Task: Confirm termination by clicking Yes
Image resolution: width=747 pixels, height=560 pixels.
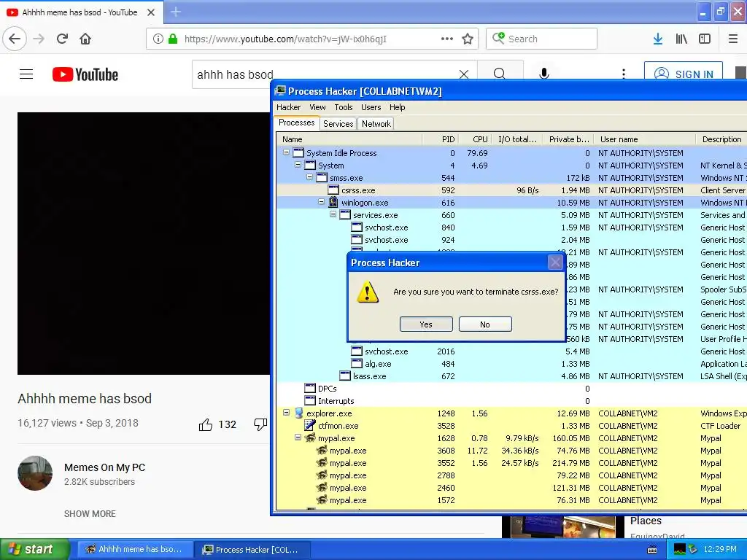Action: point(426,324)
